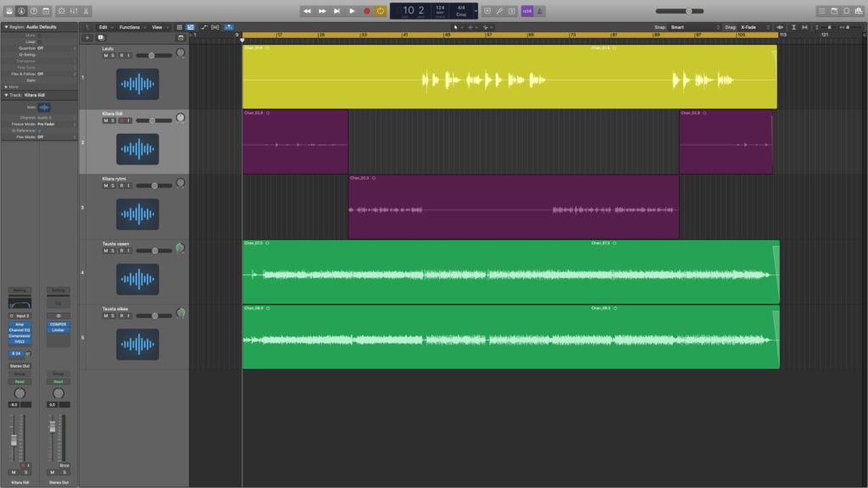The width and height of the screenshot is (868, 488).
Task: Show automation curve button
Action: [x=203, y=27]
